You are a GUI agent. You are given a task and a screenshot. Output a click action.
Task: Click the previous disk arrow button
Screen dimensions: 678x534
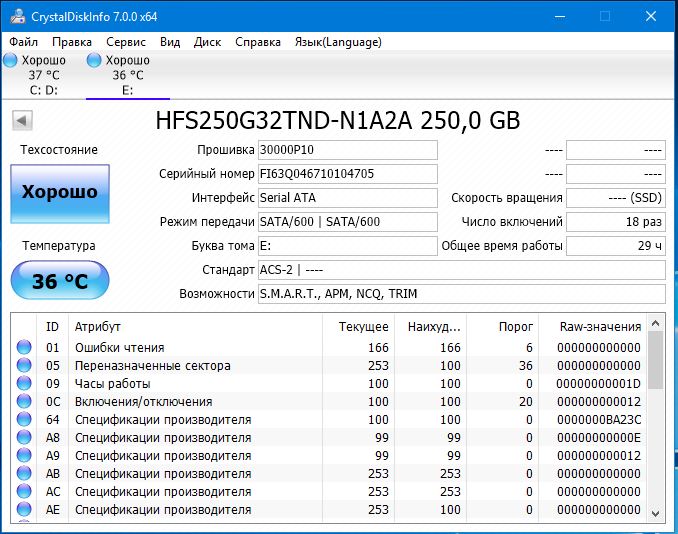coord(22,120)
